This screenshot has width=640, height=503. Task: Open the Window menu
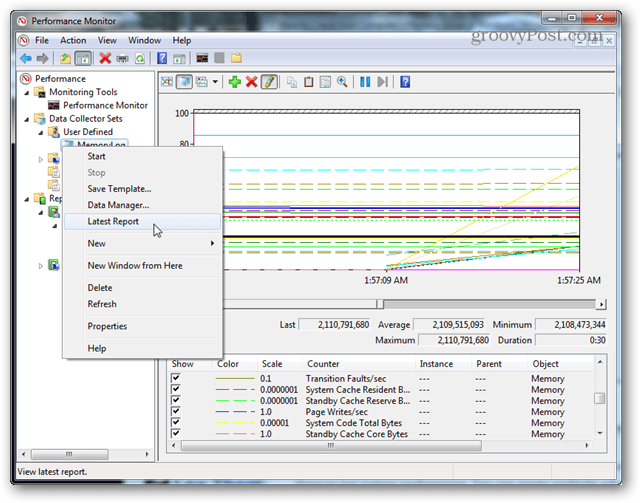click(144, 40)
